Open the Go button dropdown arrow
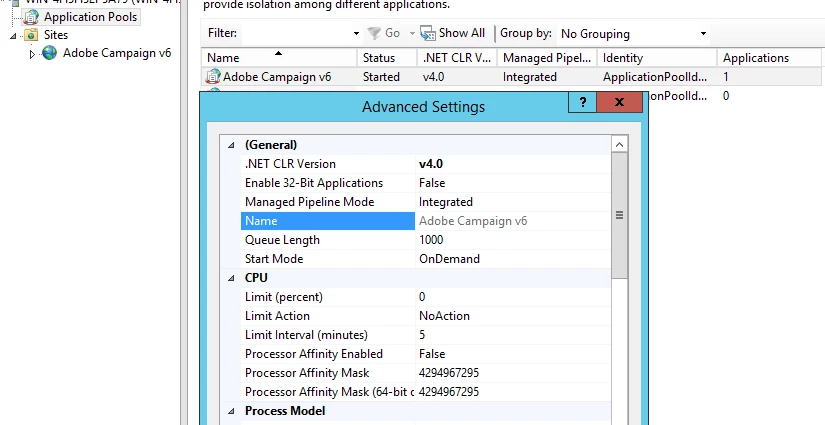The image size is (825, 425). click(412, 33)
